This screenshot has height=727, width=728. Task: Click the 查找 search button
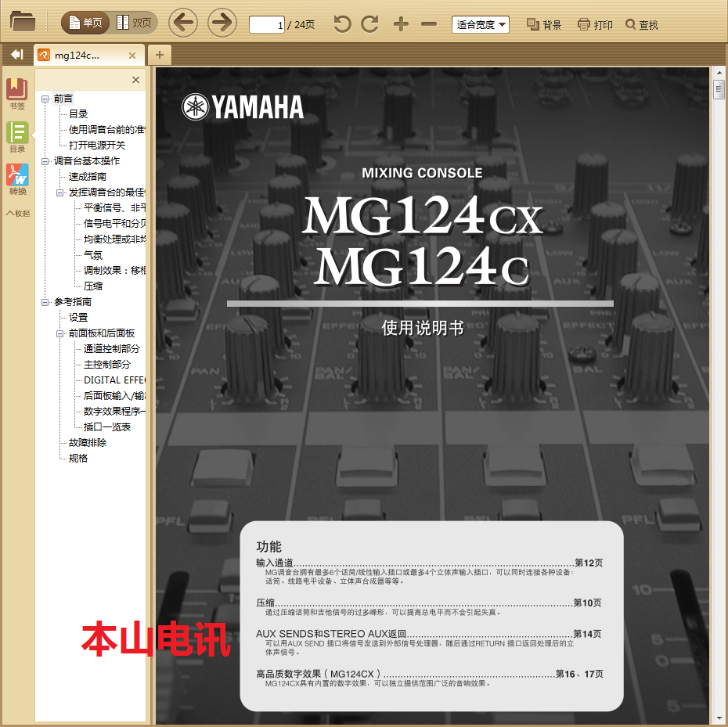(x=642, y=24)
